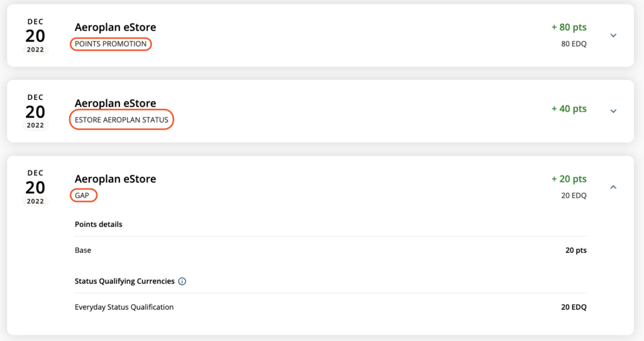Viewport: 644px width, 341px height.
Task: Click the Base row label
Action: 83,250
